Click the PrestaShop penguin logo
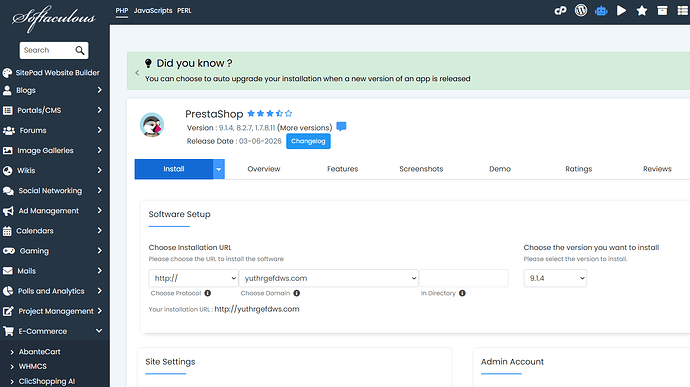690x387 pixels. point(152,125)
